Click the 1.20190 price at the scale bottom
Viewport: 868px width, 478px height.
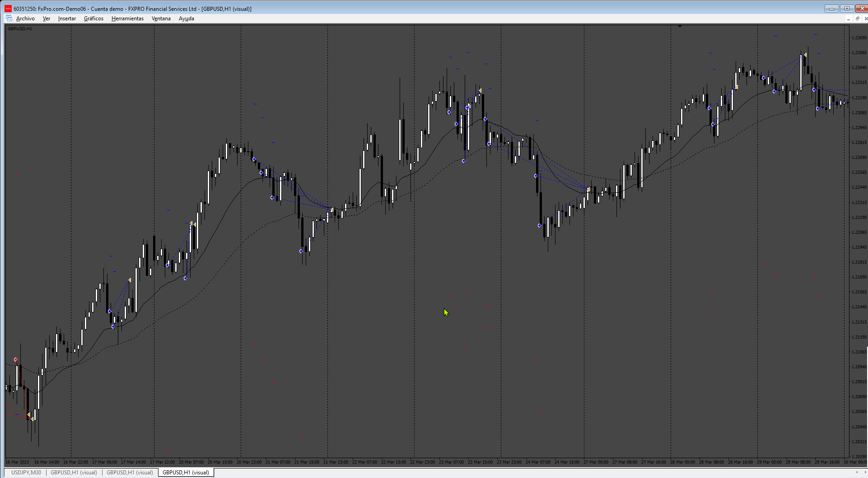859,457
